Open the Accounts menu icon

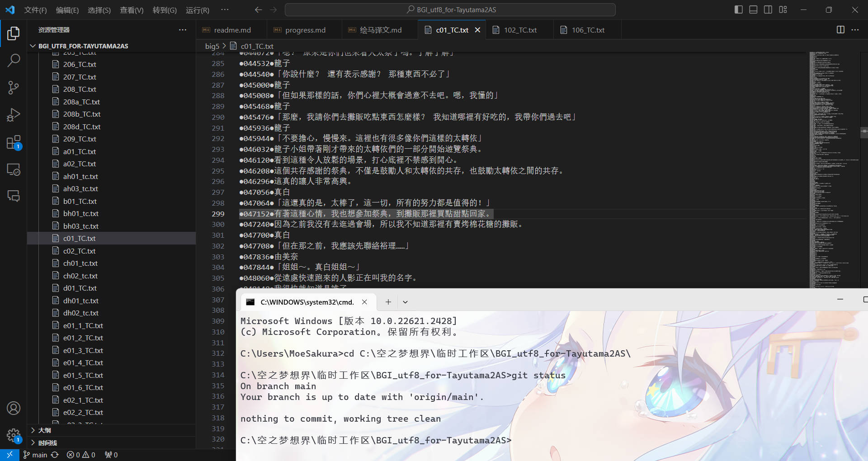(x=14, y=408)
